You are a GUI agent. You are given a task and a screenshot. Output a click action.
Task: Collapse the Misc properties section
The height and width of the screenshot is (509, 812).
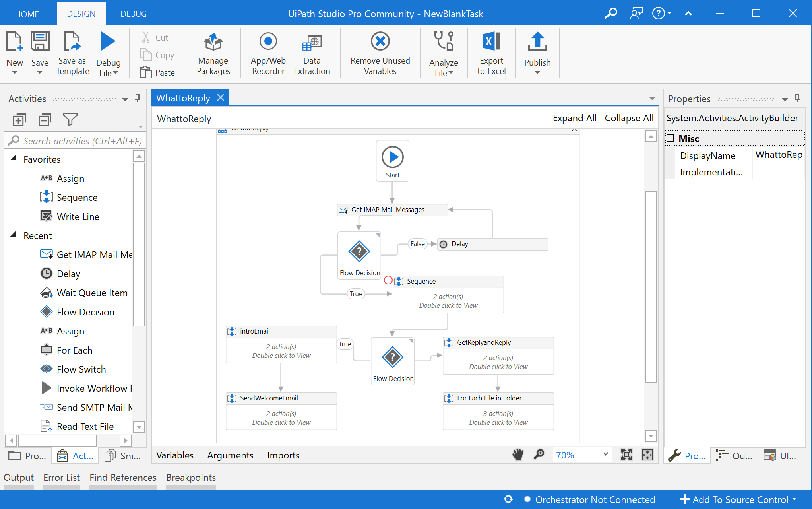click(x=670, y=138)
